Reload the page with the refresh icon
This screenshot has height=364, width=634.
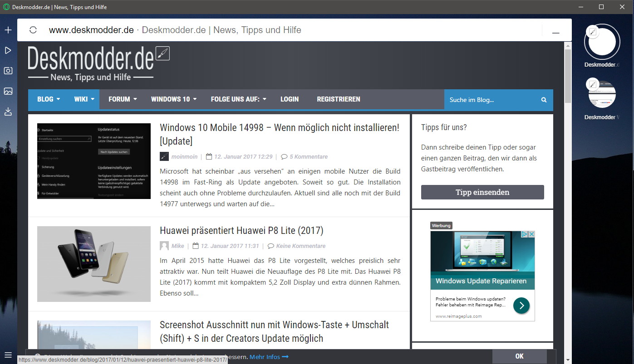click(33, 30)
